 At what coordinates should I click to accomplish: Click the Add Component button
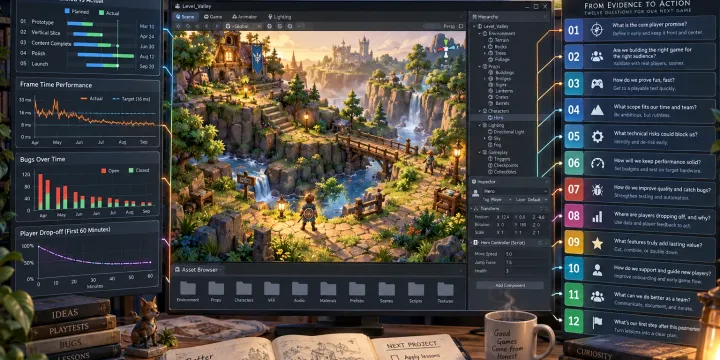pos(510,285)
